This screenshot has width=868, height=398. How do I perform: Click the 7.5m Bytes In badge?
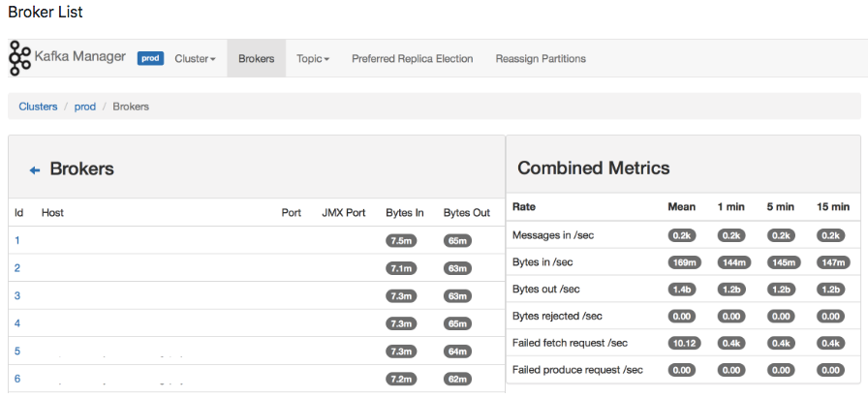coord(401,241)
